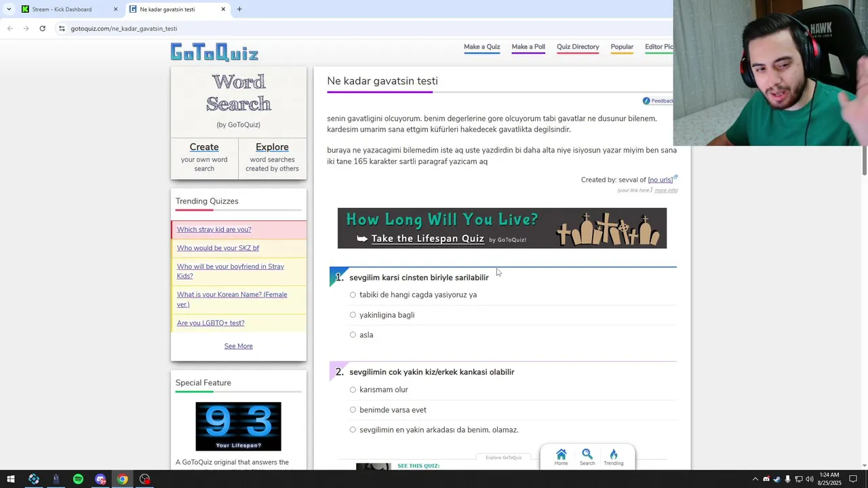Open Windows Start menu
This screenshot has height=488, width=868.
[x=11, y=479]
